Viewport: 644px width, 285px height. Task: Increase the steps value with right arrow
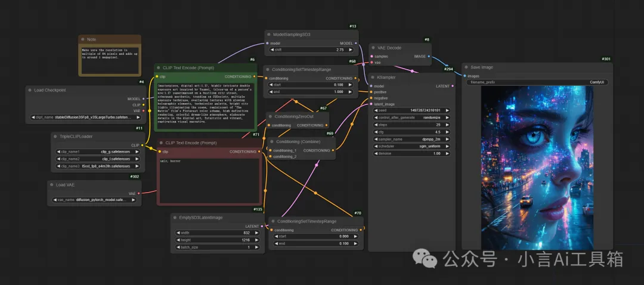point(446,125)
